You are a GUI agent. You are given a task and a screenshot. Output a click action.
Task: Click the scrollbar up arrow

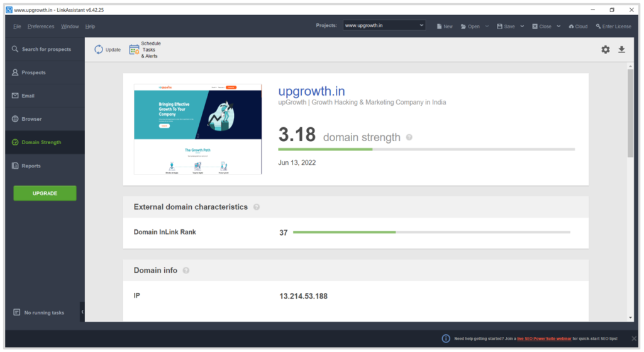pos(630,66)
